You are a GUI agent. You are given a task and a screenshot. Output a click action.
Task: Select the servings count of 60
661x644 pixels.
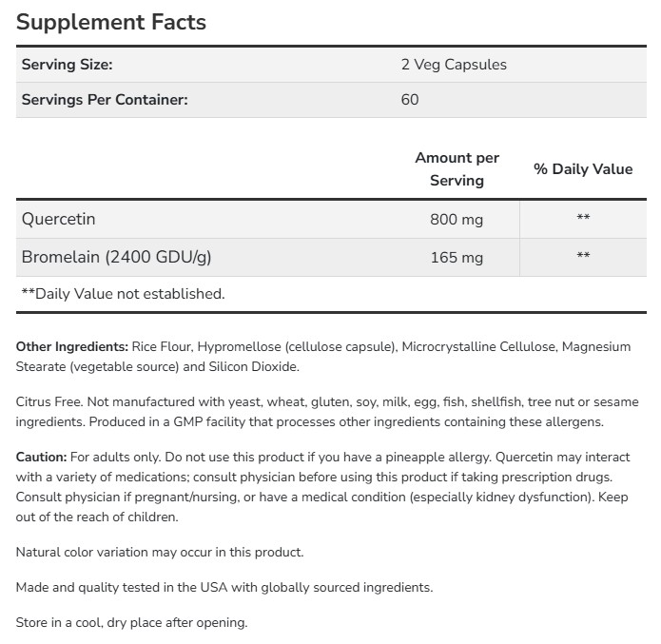point(410,99)
